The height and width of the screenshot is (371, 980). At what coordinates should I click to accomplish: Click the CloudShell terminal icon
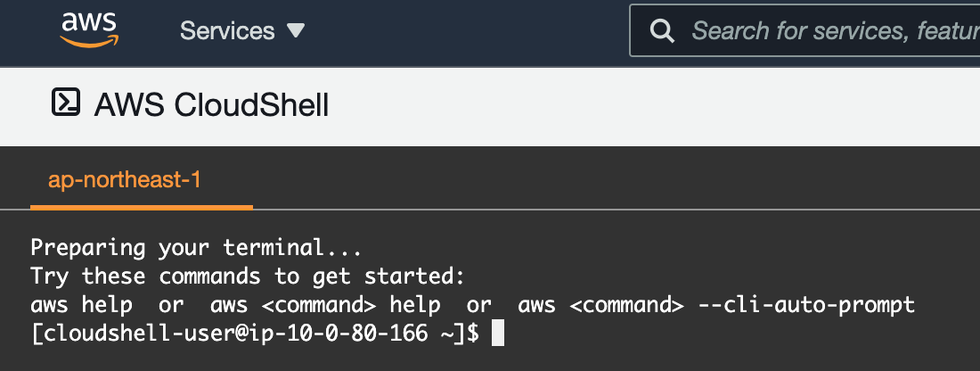(67, 103)
